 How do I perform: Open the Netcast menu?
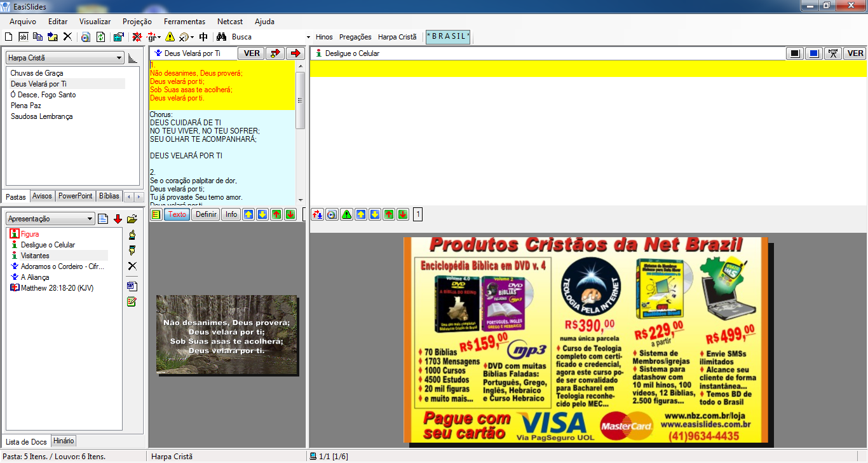click(x=230, y=21)
